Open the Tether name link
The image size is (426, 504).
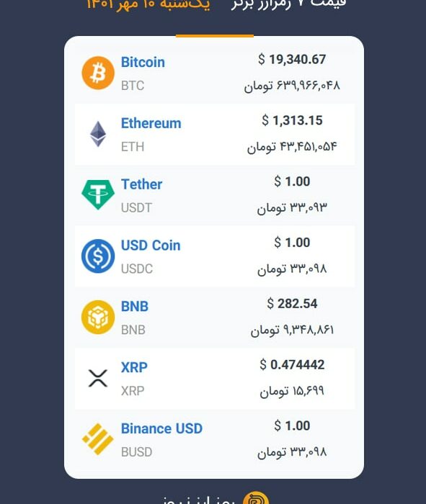tap(141, 184)
